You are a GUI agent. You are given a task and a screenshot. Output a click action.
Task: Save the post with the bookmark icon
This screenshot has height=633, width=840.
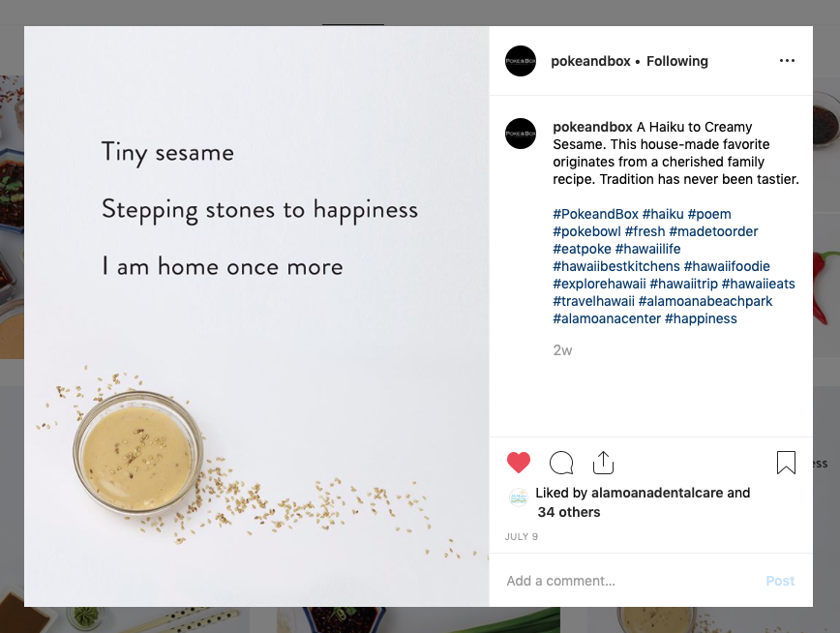[x=786, y=463]
